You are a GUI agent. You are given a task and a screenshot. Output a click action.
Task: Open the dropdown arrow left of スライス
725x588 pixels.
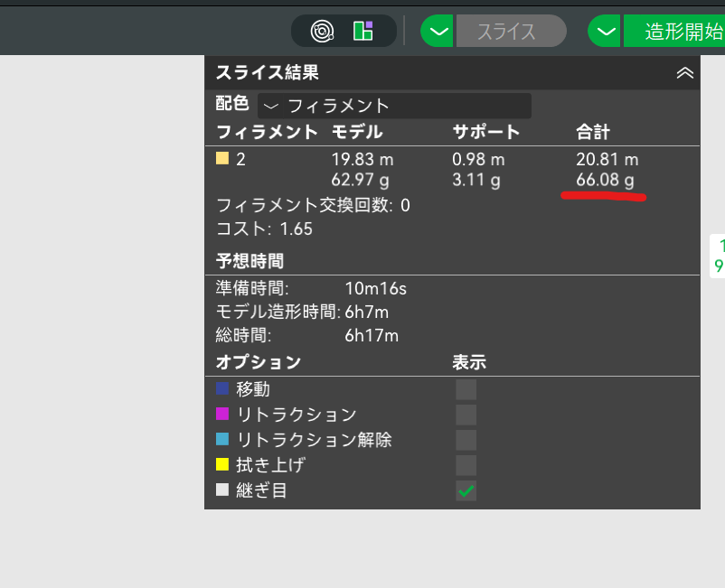438,32
